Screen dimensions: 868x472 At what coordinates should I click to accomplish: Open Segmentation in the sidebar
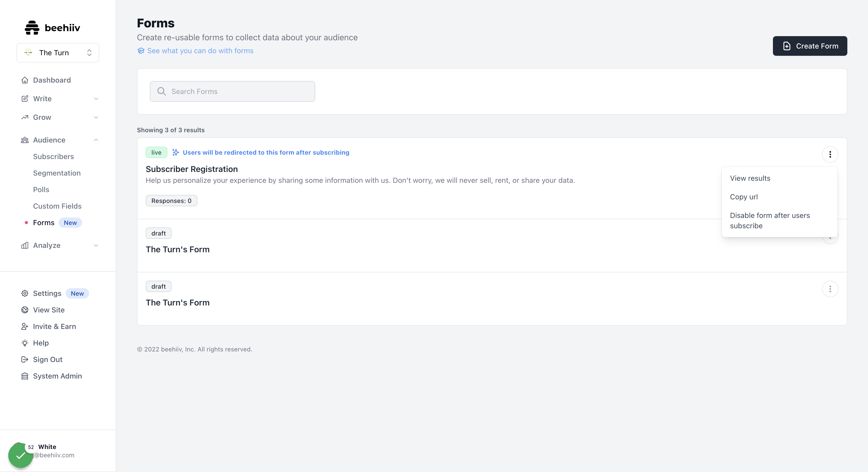[x=57, y=173]
